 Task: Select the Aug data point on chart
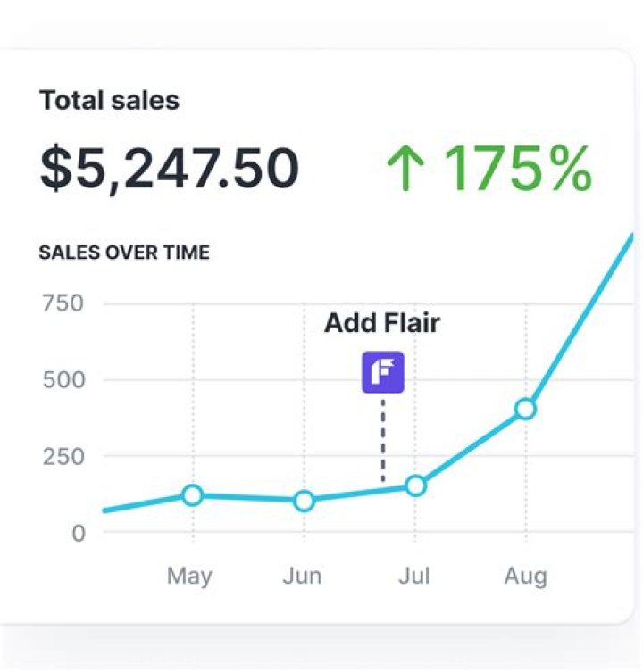(525, 409)
